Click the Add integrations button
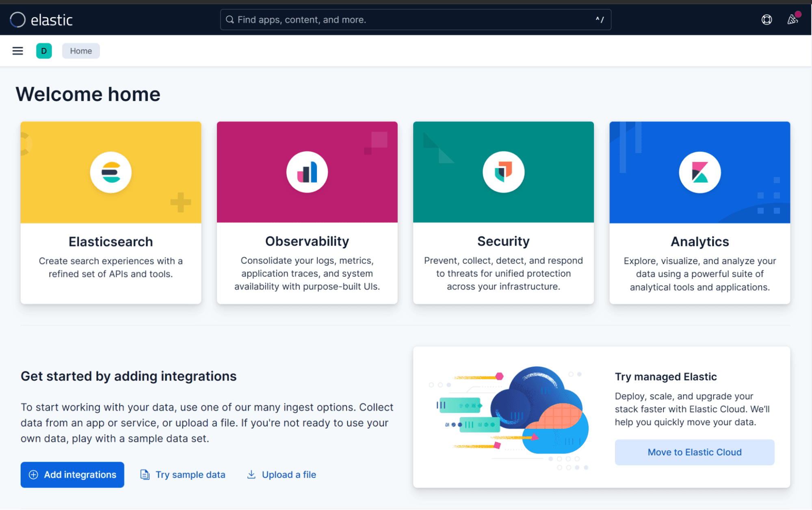 coord(72,475)
